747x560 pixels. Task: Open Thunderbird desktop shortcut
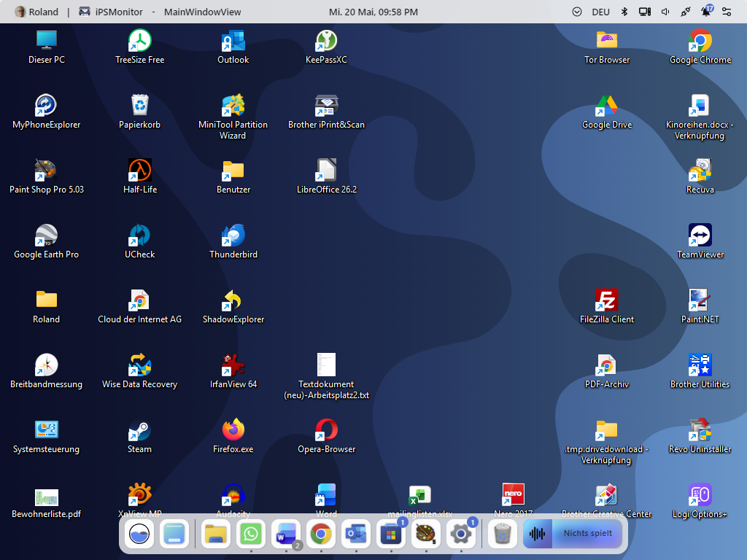(233, 241)
